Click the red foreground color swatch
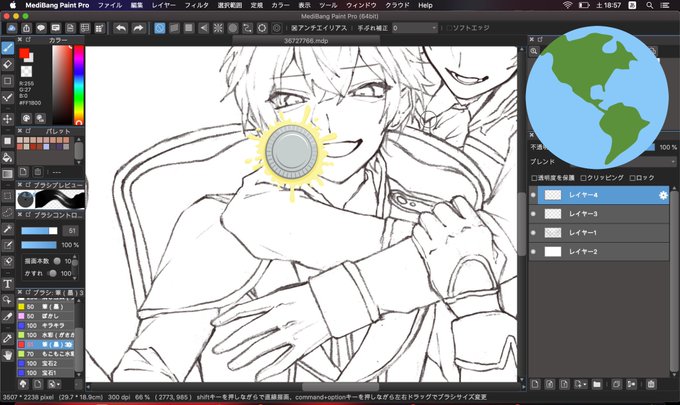 point(24,53)
